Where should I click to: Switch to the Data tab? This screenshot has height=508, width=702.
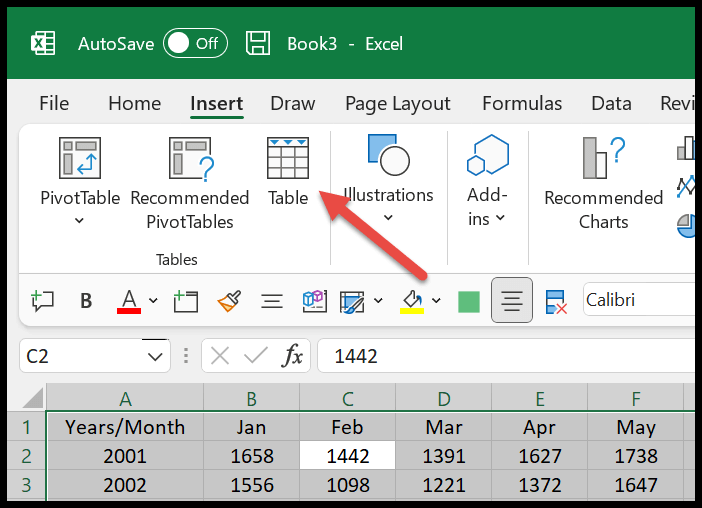click(611, 103)
